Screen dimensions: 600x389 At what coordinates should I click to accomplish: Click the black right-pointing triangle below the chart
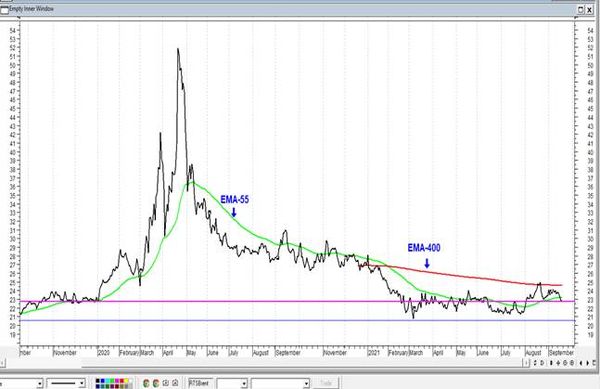click(588, 363)
